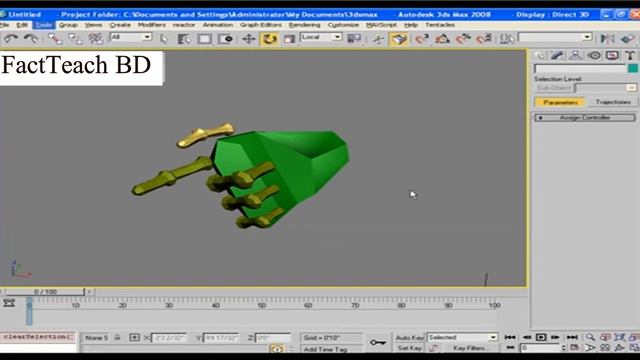
Task: Click the Unlink Selection tool
Action: tap(76, 39)
